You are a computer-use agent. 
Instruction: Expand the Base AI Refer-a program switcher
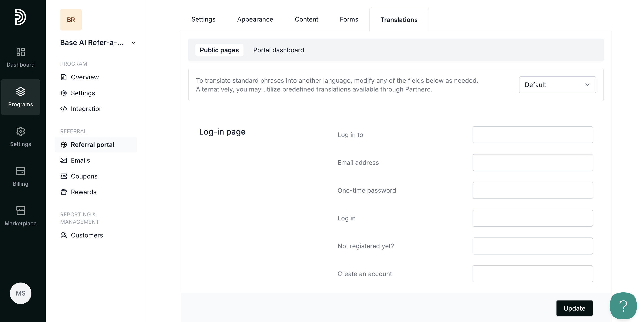point(133,43)
